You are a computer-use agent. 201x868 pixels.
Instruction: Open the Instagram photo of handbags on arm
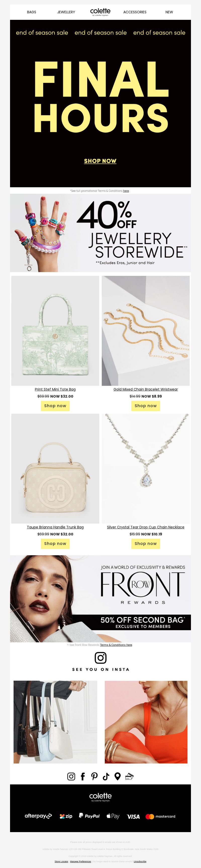coord(55,722)
